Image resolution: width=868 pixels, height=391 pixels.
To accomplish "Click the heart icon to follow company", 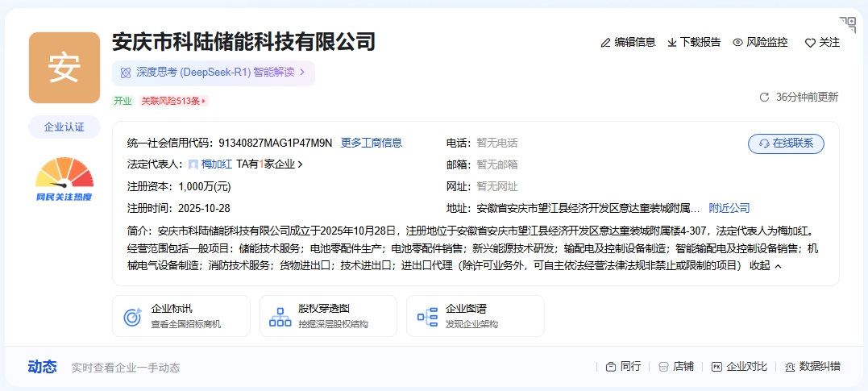I will click(810, 43).
